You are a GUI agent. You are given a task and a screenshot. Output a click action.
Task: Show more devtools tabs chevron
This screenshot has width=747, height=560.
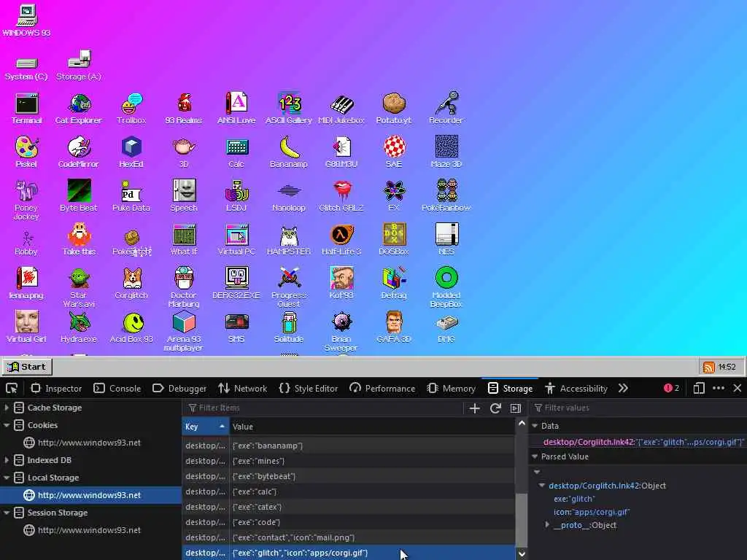[x=623, y=389]
